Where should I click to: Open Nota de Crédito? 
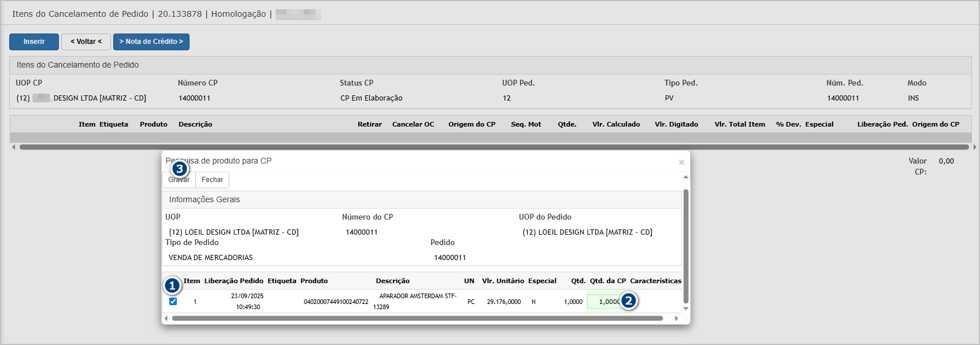(x=151, y=42)
